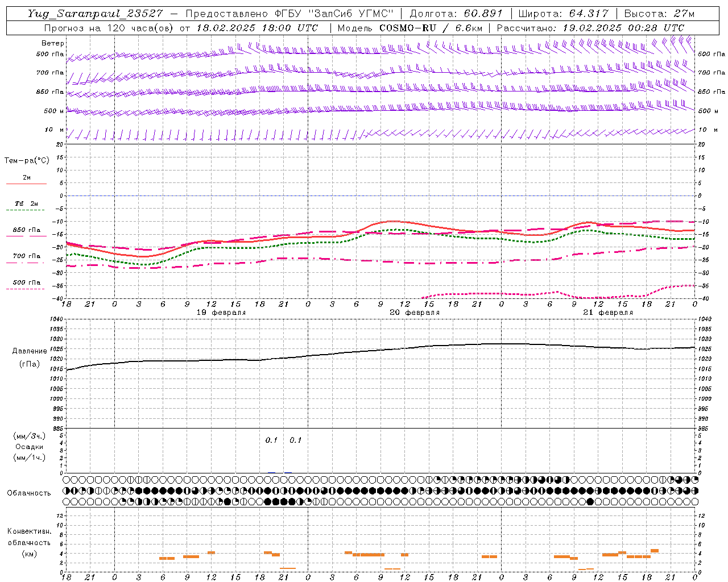Click the (мм/3ч.) precipitation unit label
The image size is (728, 582).
[x=29, y=436]
